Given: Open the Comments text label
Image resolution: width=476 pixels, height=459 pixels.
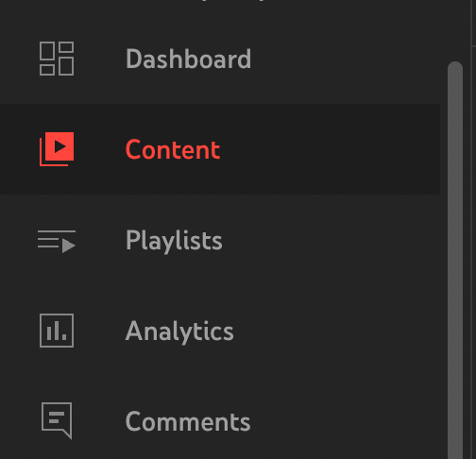Looking at the screenshot, I should 188,421.
